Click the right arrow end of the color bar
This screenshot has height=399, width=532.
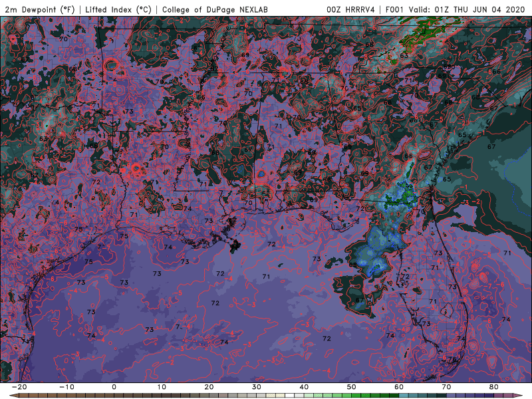coord(519,396)
